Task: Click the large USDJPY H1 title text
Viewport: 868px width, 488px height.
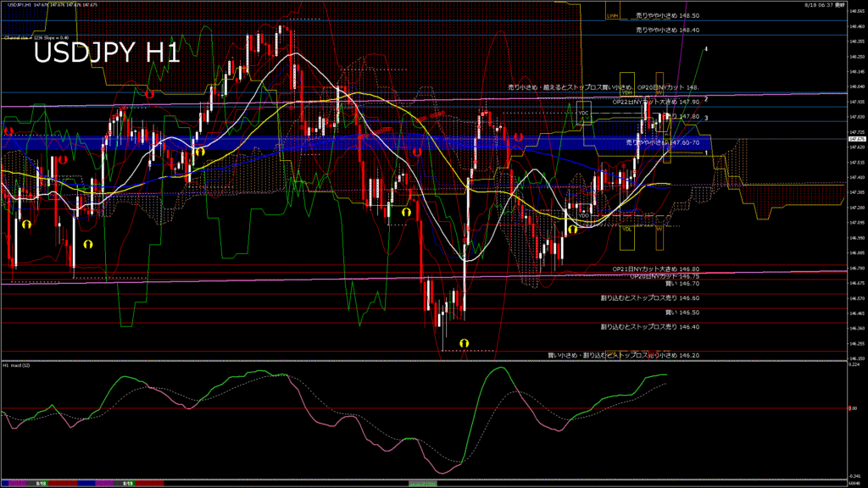Action: (106, 53)
